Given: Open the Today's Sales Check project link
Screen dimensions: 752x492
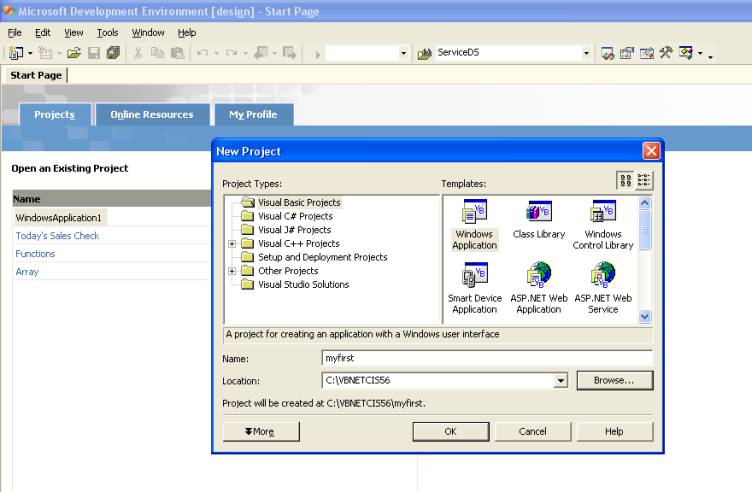Looking at the screenshot, I should click(57, 235).
